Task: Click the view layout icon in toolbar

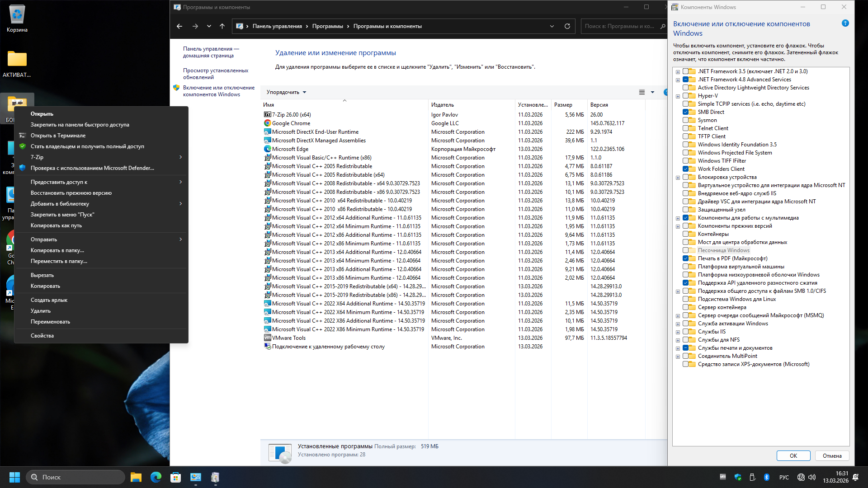Action: tap(642, 92)
